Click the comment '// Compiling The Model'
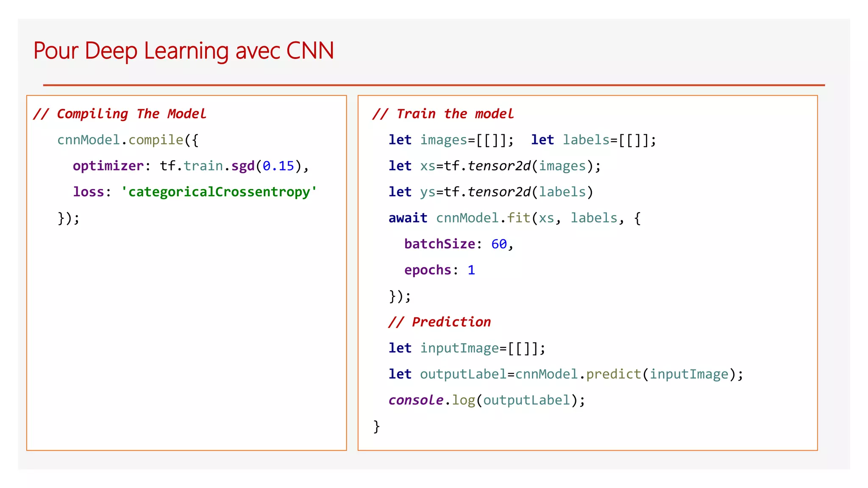This screenshot has width=868, height=488. click(x=120, y=114)
